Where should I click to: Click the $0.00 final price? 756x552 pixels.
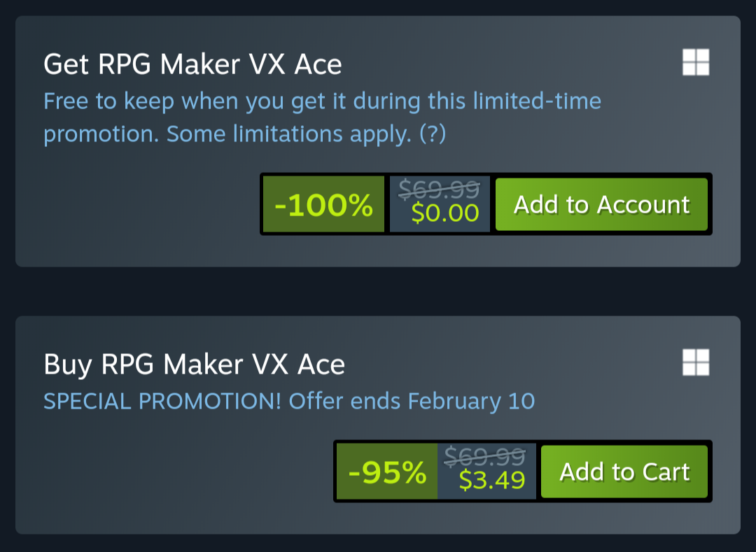pyautogui.click(x=445, y=213)
